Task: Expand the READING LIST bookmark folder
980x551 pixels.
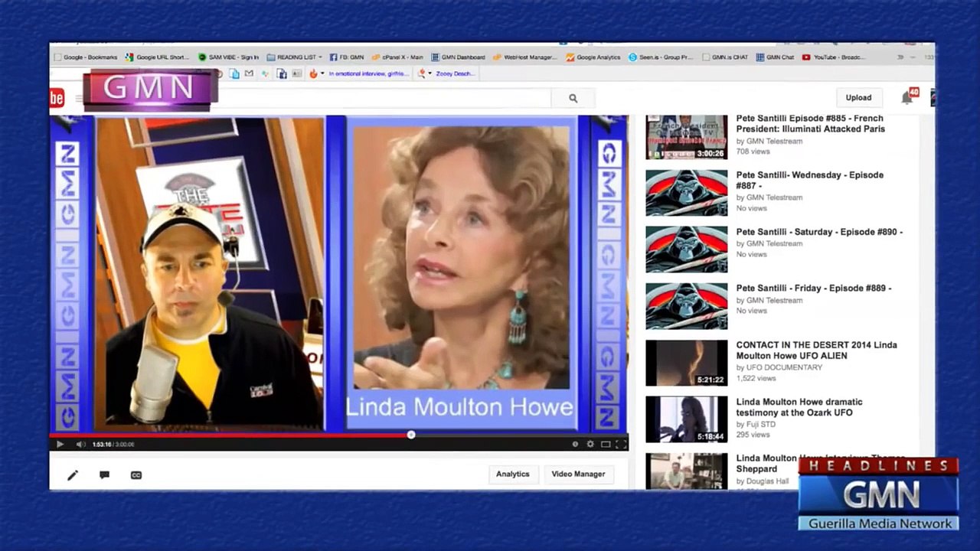Action: [295, 57]
